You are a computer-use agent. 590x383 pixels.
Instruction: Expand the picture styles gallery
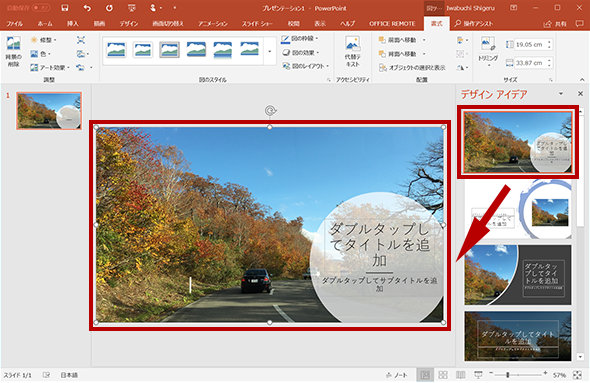(x=269, y=51)
